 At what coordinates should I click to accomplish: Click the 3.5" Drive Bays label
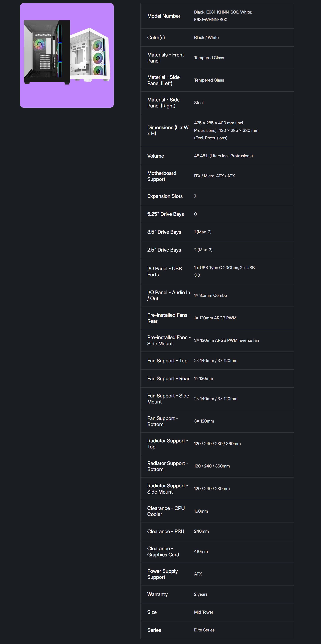164,232
